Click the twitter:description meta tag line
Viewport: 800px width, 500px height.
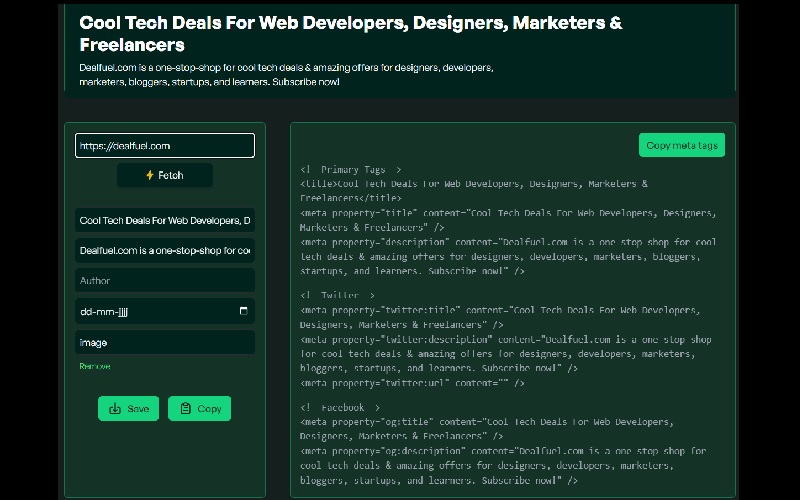pos(506,354)
